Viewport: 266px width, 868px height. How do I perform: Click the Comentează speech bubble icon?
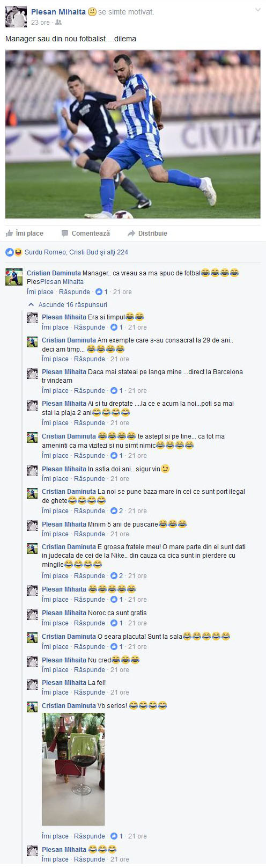tap(65, 234)
